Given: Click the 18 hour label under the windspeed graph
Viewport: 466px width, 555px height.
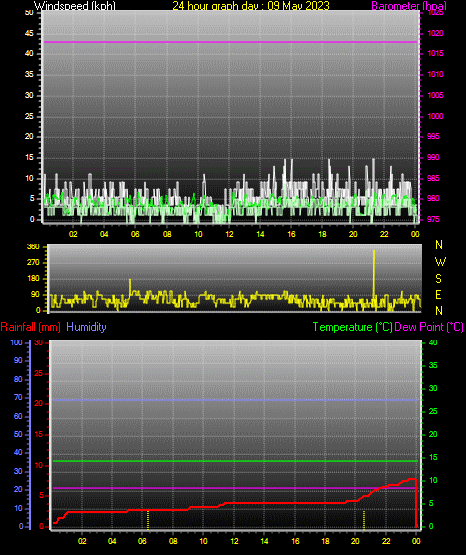Looking at the screenshot, I should [x=322, y=234].
